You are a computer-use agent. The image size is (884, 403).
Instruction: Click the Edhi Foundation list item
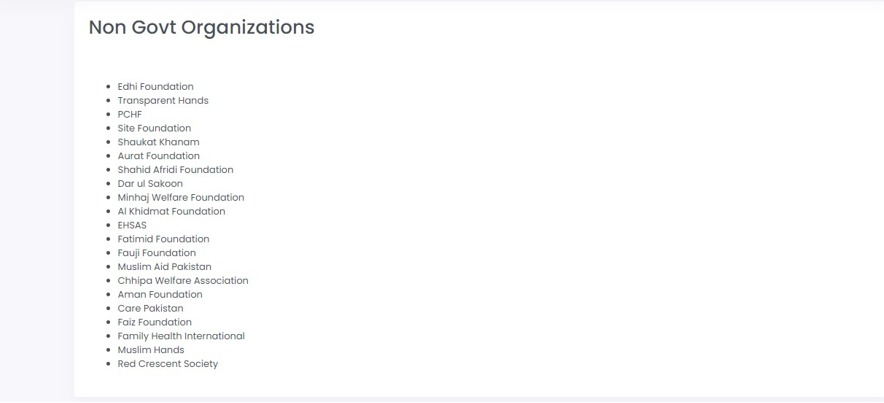point(156,87)
